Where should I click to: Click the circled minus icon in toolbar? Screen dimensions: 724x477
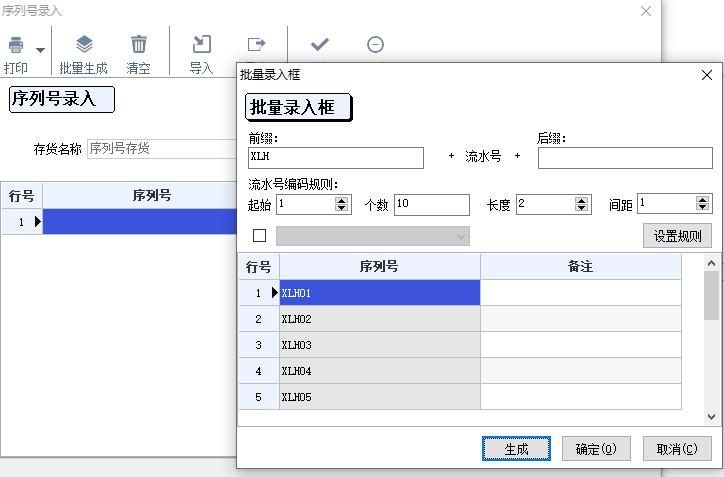(375, 44)
